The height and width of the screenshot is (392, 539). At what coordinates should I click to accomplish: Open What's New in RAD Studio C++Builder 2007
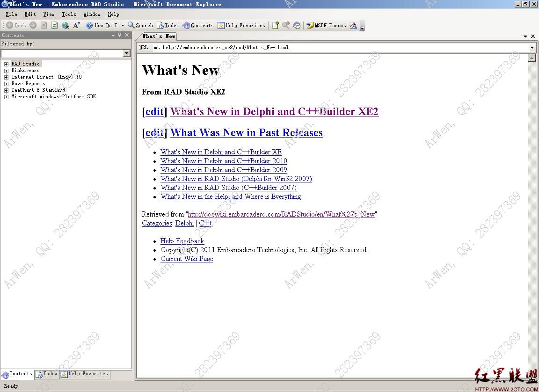point(229,188)
